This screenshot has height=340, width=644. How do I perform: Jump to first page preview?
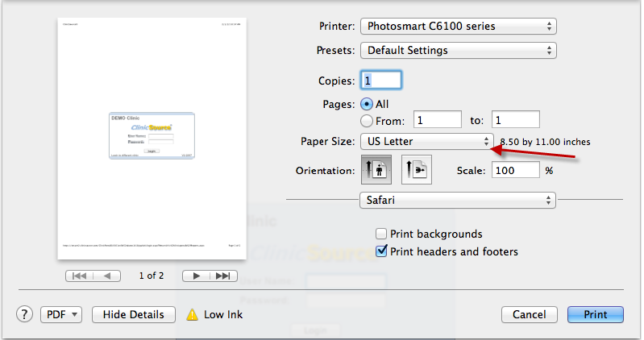coord(81,276)
